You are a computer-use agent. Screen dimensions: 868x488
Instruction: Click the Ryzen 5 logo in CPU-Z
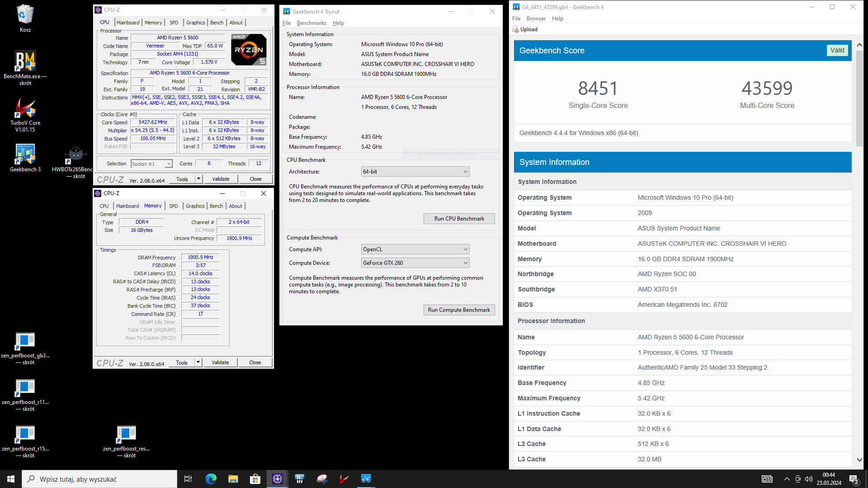click(x=249, y=50)
